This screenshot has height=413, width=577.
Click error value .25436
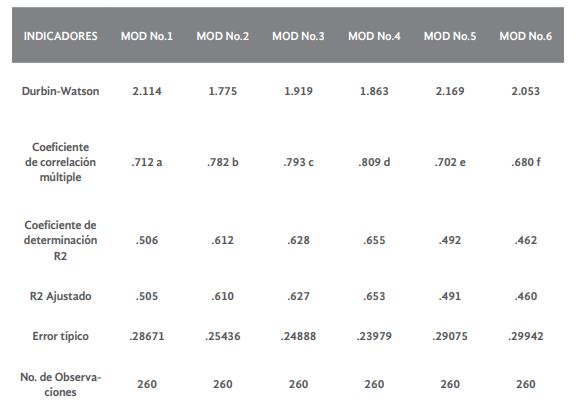click(223, 336)
